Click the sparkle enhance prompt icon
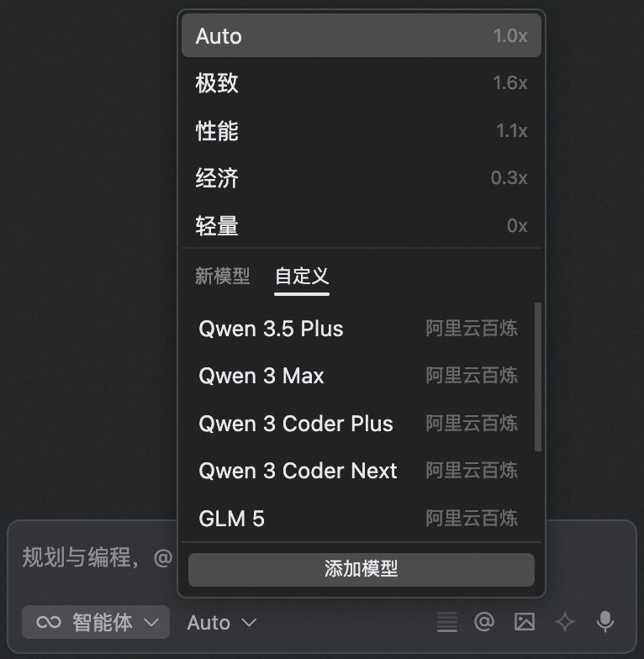The height and width of the screenshot is (659, 644). pyautogui.click(x=565, y=622)
